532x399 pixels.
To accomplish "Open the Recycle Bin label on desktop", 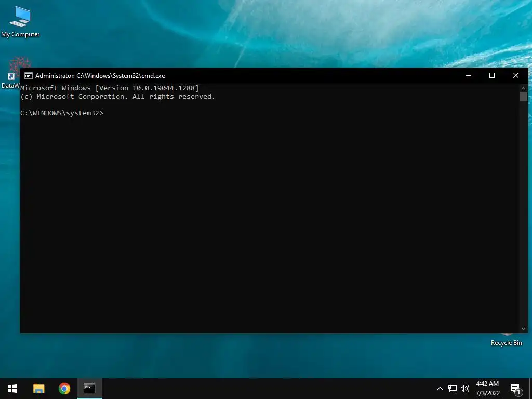I will [506, 343].
